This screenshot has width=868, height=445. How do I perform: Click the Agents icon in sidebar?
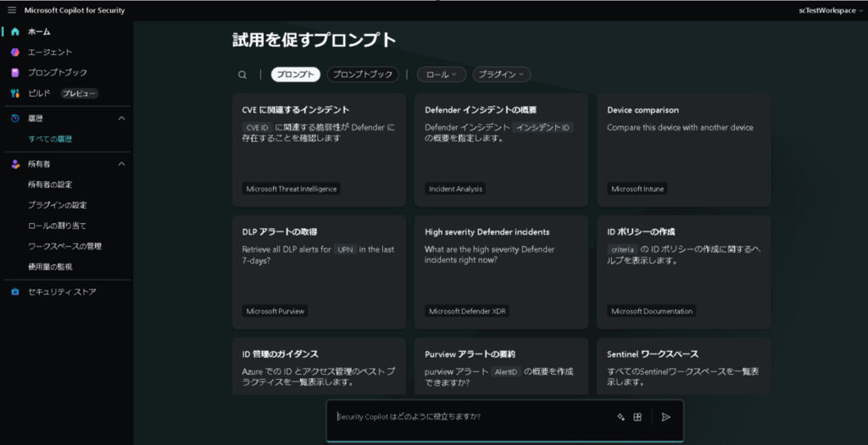15,52
